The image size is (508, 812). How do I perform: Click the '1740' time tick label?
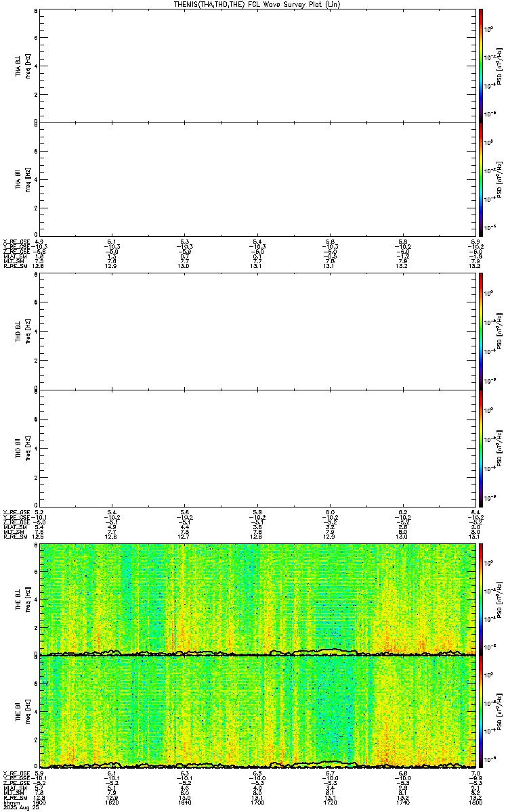pyautogui.click(x=402, y=803)
